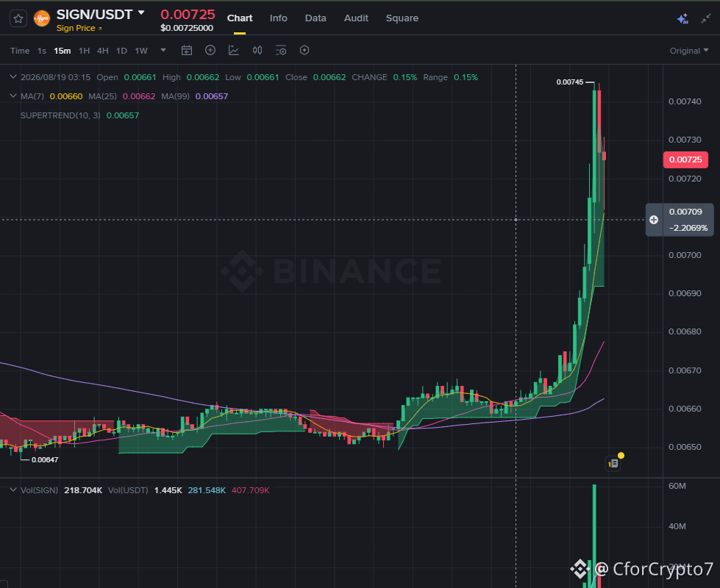Select the 1W interval
The width and height of the screenshot is (720, 588).
(x=141, y=51)
